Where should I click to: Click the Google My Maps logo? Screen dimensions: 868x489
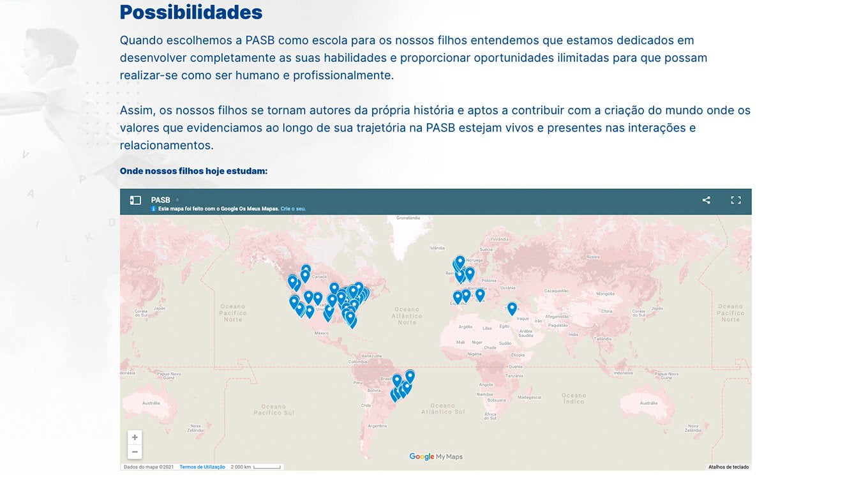click(x=436, y=456)
